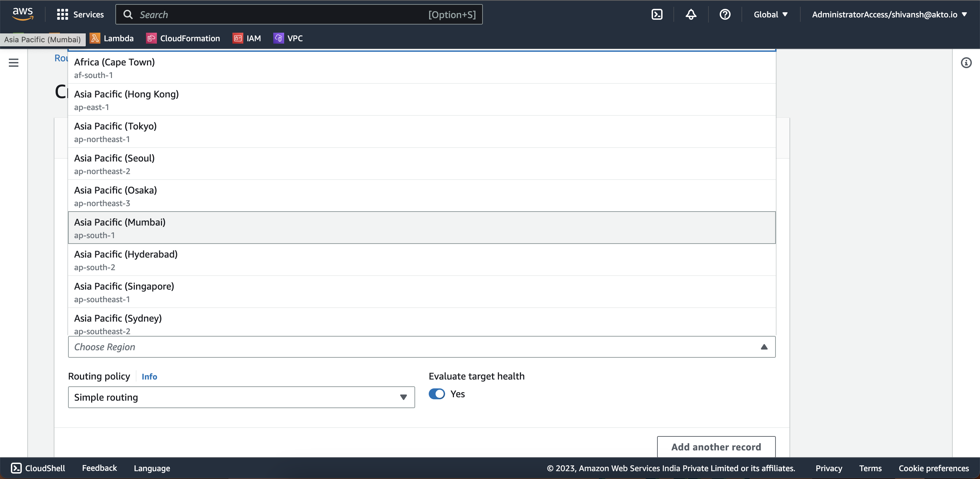
Task: Open the Services grid menu
Action: pyautogui.click(x=80, y=14)
